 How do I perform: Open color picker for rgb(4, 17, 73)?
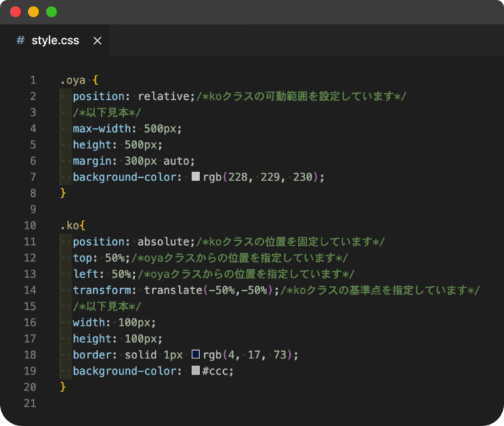click(196, 354)
